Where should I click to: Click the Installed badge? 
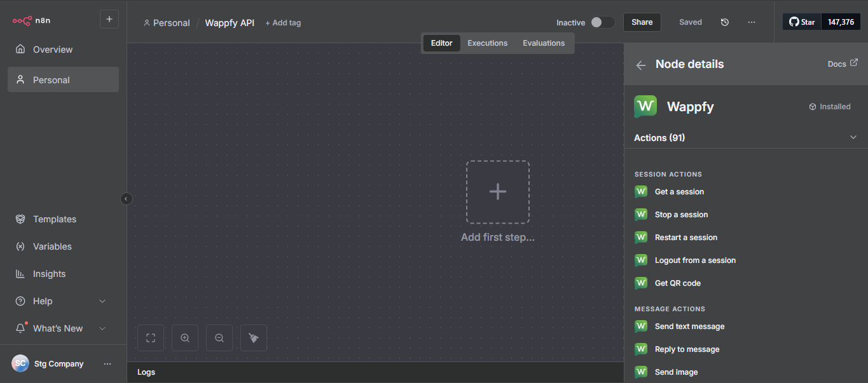[x=830, y=107]
